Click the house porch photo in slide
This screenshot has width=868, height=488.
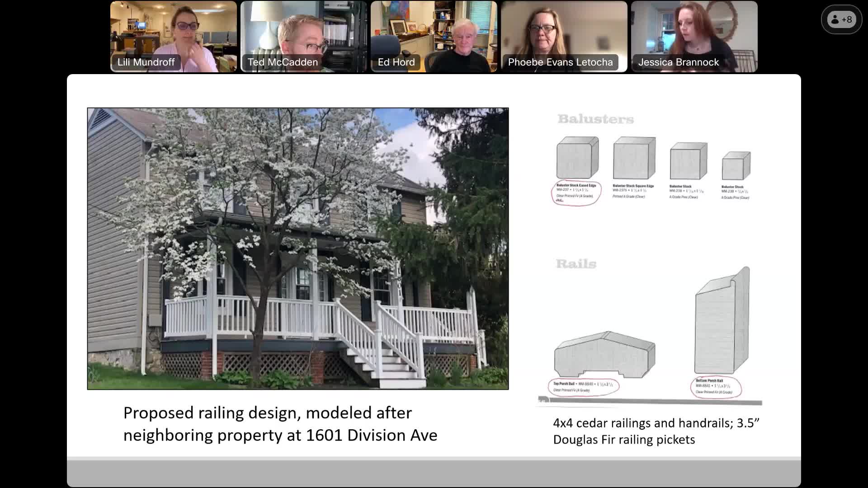tap(297, 249)
